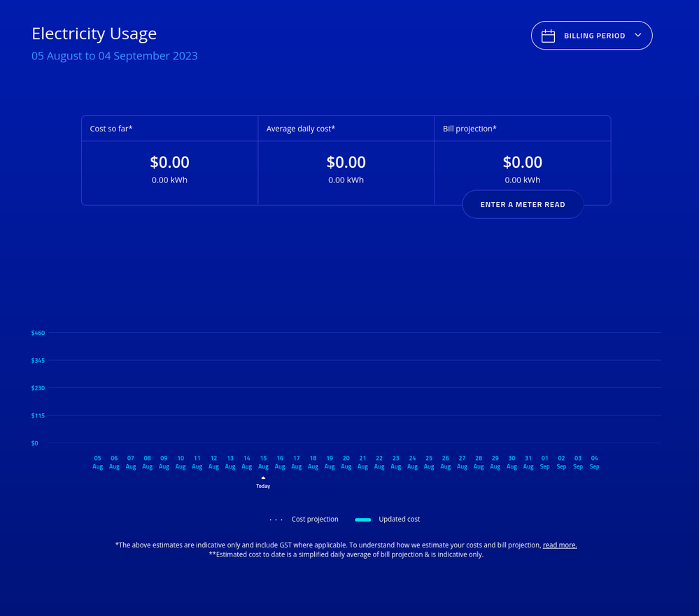This screenshot has height=616, width=699.
Task: Select the 01 Sep date label
Action: (x=544, y=462)
